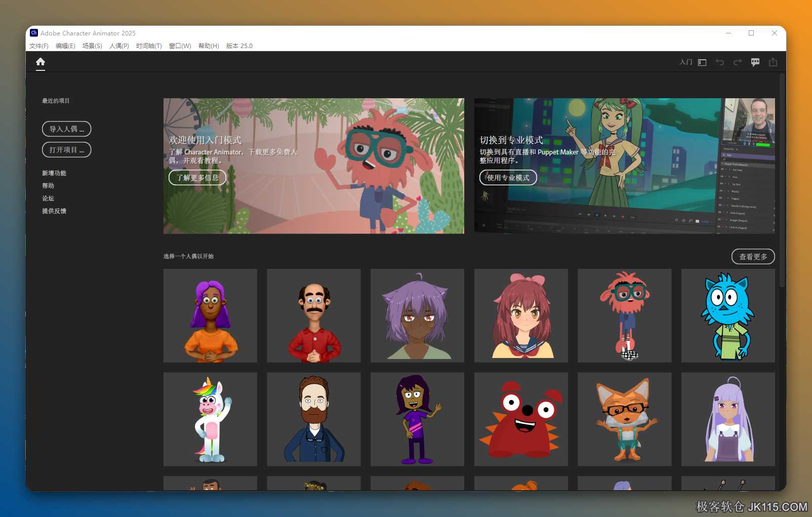Image resolution: width=812 pixels, height=517 pixels.
Task: Open the 人偶(P) menu
Action: (x=119, y=46)
